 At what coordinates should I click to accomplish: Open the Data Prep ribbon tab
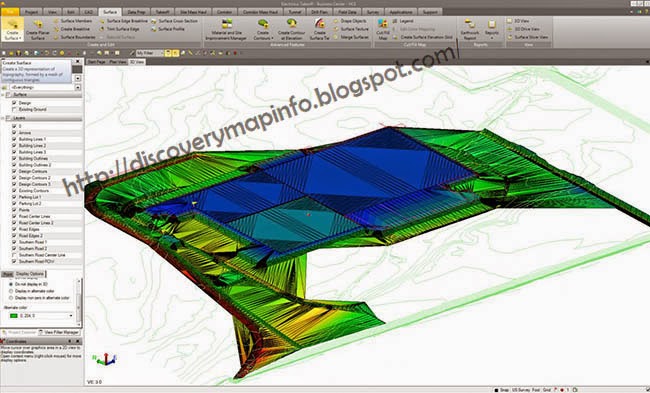tap(136, 12)
